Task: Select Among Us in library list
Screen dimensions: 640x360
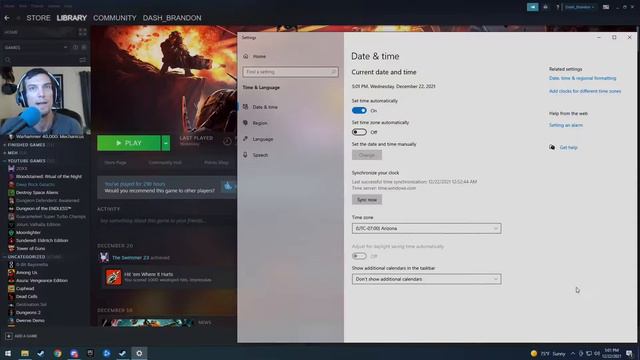Action: pos(27,273)
